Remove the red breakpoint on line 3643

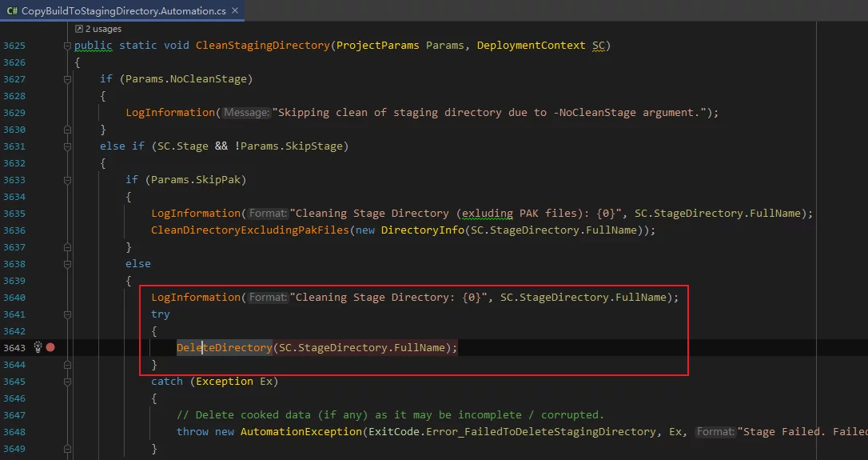[x=50, y=347]
